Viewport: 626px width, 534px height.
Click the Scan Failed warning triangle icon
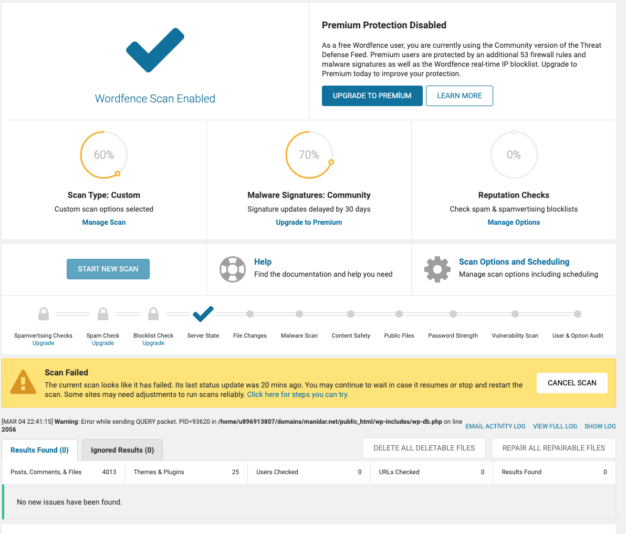coord(22,381)
